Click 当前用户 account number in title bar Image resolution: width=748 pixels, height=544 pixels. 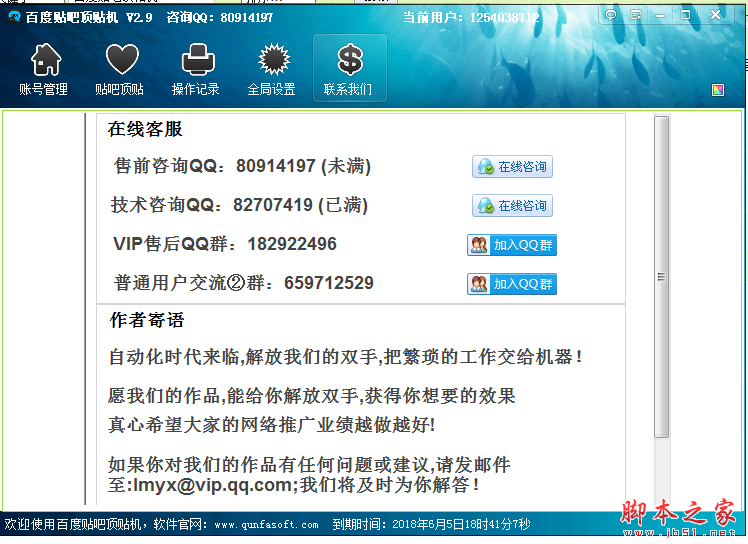click(505, 18)
